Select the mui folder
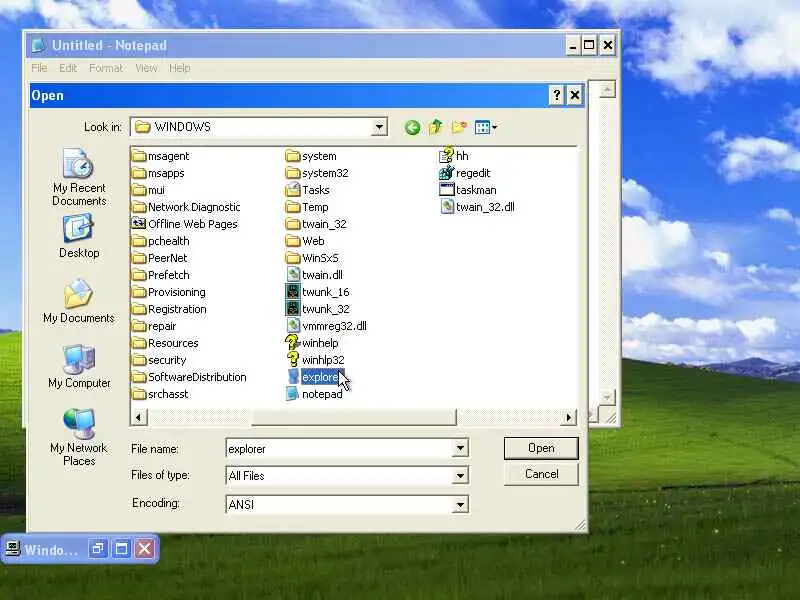This screenshot has width=800, height=600. pos(148,190)
